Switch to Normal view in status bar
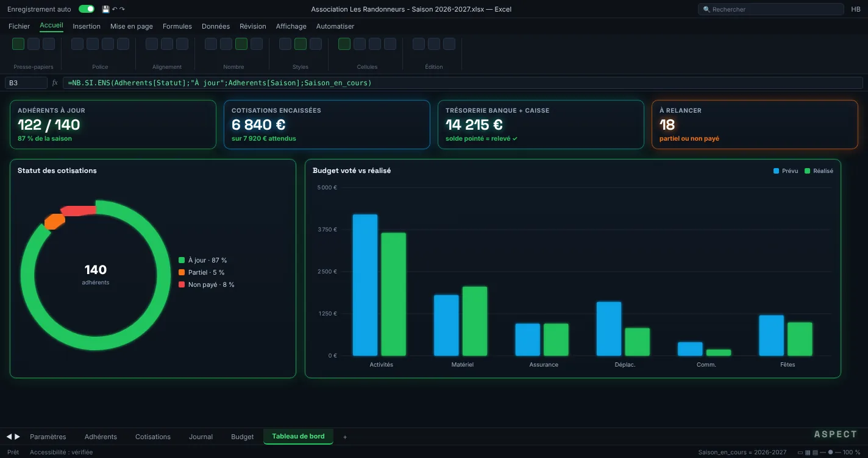This screenshot has width=868, height=458. 800,453
